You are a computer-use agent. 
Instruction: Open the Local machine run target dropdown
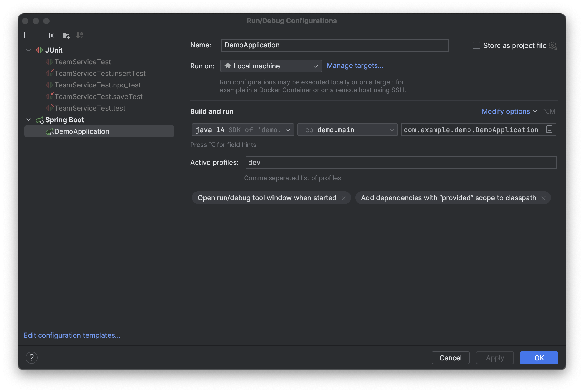(x=271, y=66)
